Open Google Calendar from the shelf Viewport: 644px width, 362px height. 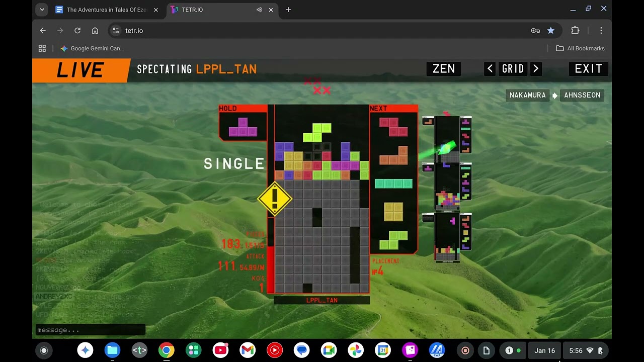tap(383, 350)
